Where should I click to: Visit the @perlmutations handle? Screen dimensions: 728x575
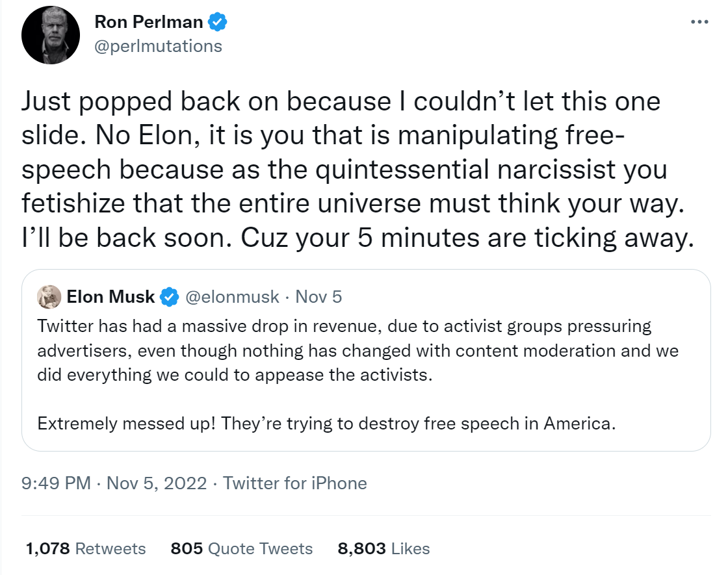point(158,47)
